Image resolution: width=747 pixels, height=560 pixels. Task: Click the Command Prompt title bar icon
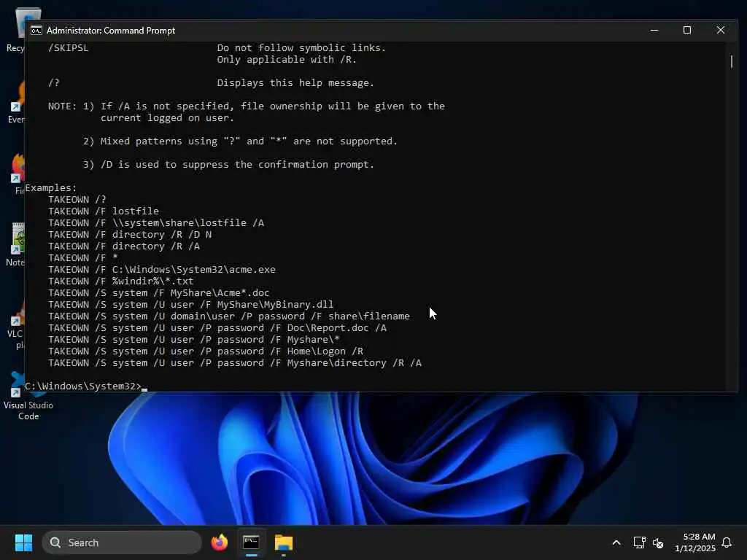pyautogui.click(x=36, y=31)
